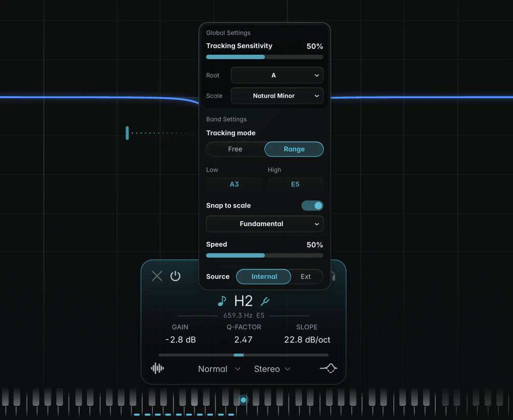Click the Low range field A3
Viewport: 513px width, 420px height.
(x=234, y=184)
